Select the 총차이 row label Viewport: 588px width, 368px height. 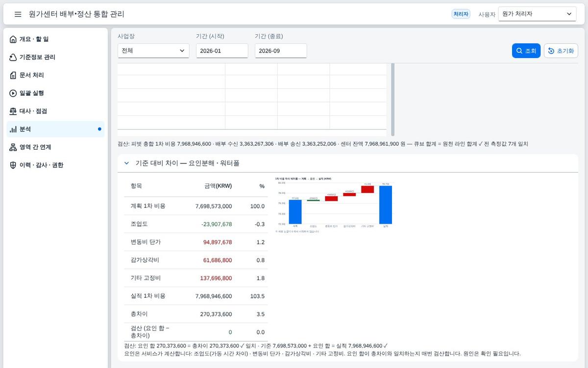(x=139, y=314)
